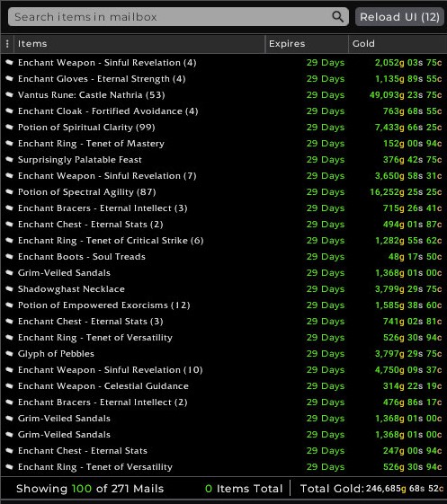This screenshot has height=504, width=447.
Task: Click mail icon for Enchant Chest - Eternal Stats (3)
Action: tap(9, 321)
